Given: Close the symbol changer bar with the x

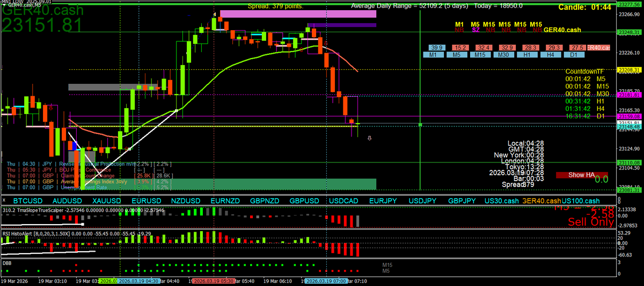Looking at the screenshot, I should click(x=4, y=201).
